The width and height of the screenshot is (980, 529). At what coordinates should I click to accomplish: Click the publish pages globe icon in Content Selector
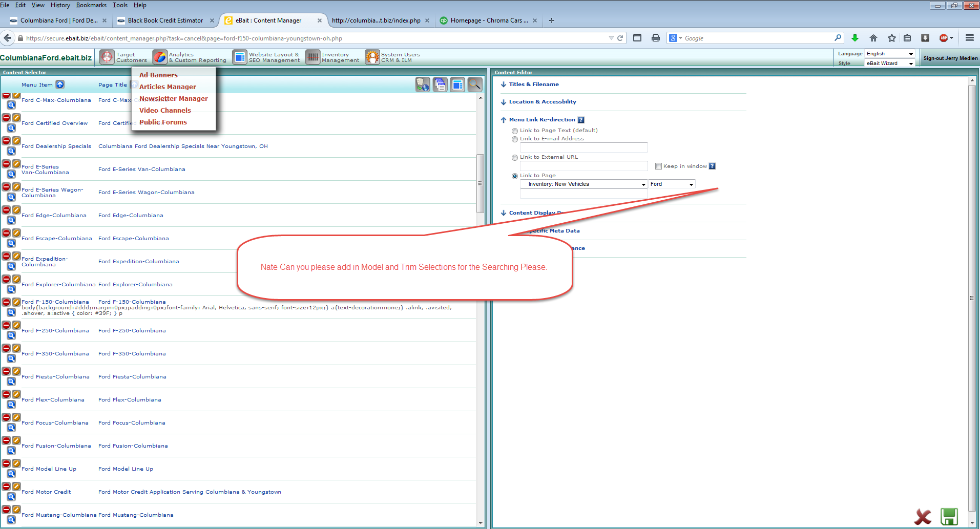point(423,84)
